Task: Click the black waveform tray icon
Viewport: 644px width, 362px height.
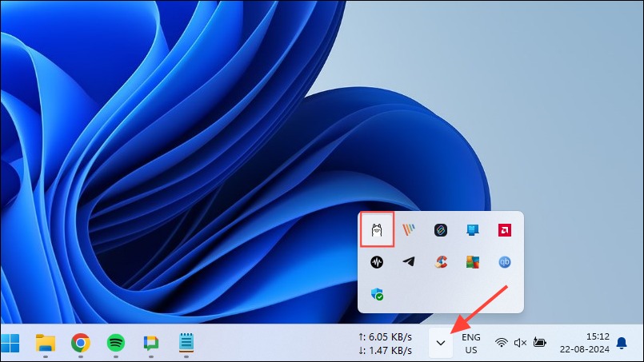Action: [377, 262]
